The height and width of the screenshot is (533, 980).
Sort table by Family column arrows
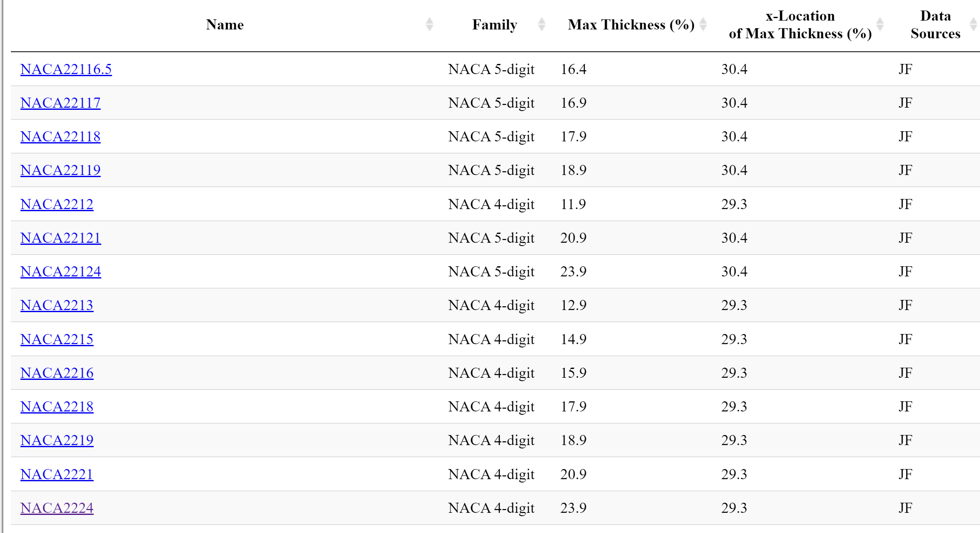[x=542, y=24]
